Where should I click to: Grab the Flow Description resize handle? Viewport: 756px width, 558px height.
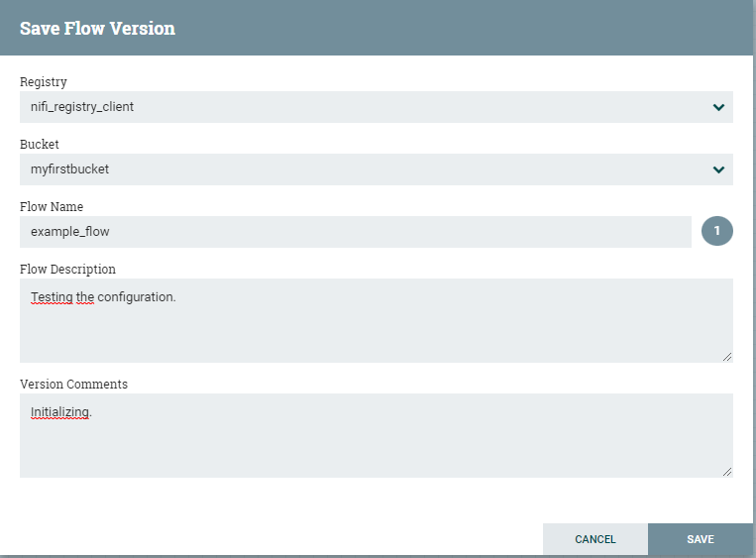[x=727, y=357]
